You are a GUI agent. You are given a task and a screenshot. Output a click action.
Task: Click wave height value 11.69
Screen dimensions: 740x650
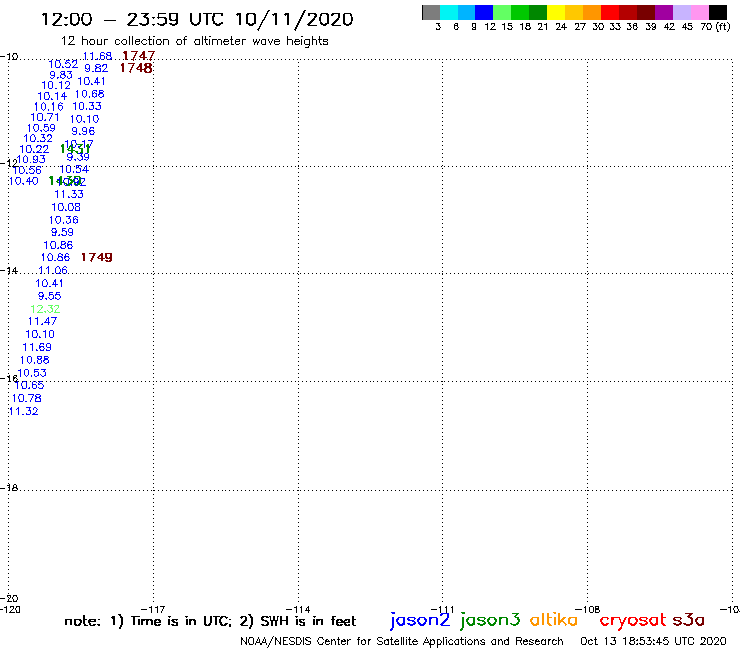[37, 347]
